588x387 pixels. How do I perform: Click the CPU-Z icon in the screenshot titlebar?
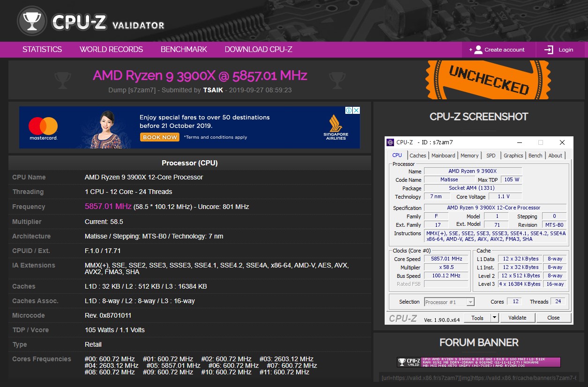(x=390, y=142)
